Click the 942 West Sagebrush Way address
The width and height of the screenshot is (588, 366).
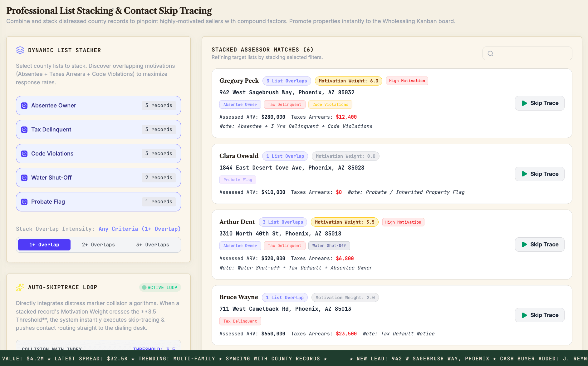[x=287, y=92]
